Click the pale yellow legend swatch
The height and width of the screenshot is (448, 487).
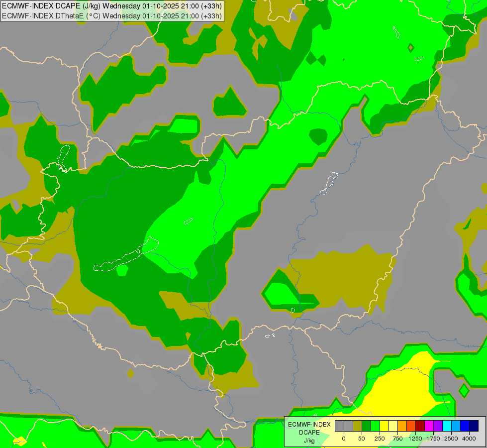(x=393, y=426)
